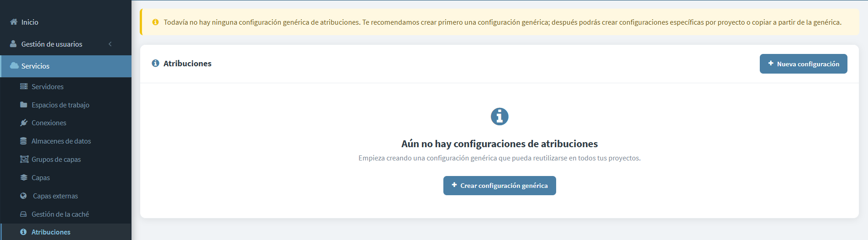Click the database icon for Almacenes de datos
This screenshot has width=868, height=240.
[x=23, y=141]
